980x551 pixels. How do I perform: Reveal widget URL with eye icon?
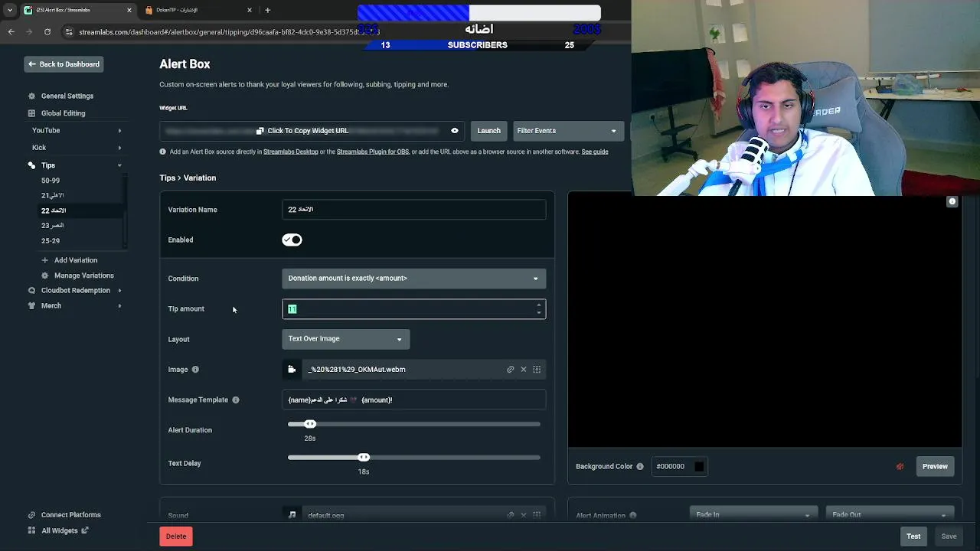tap(455, 131)
